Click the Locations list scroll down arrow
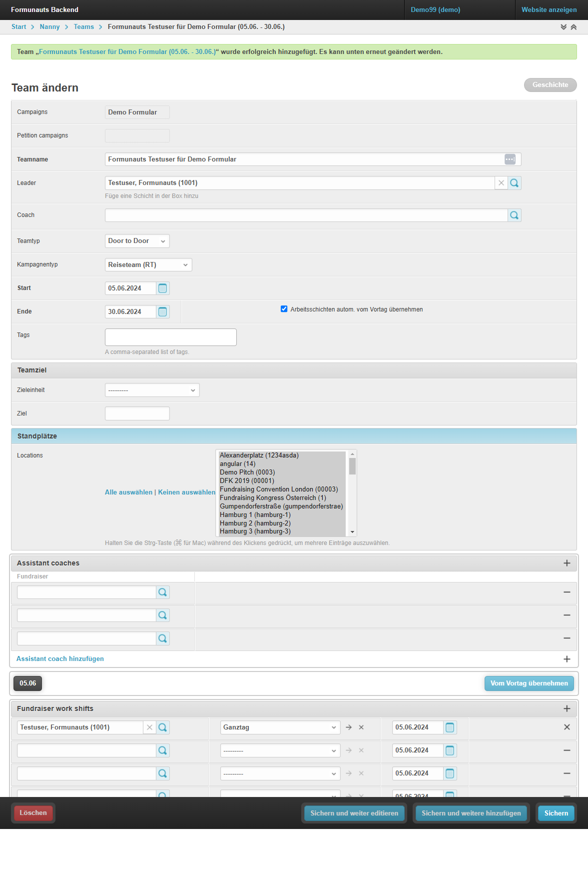Viewport: 588px width, 895px height. pyautogui.click(x=352, y=532)
